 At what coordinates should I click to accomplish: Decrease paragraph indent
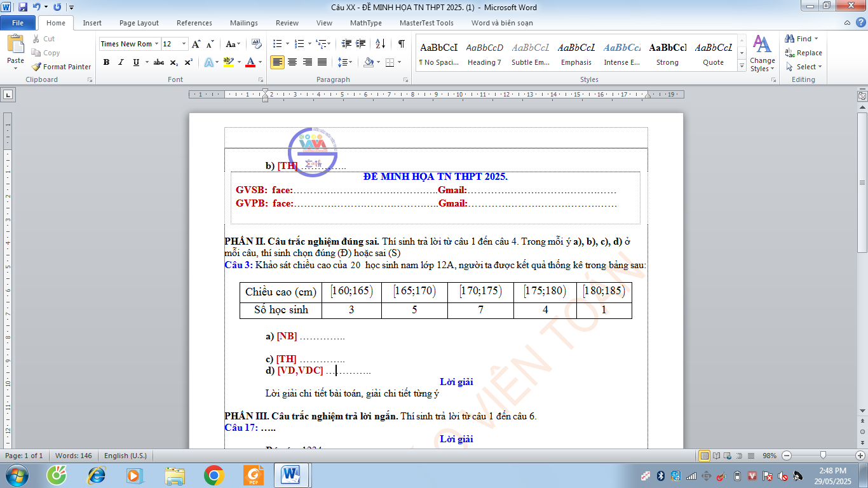point(346,44)
